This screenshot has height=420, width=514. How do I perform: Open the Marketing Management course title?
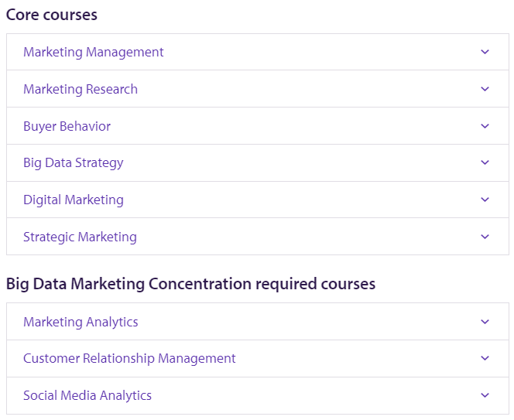94,52
